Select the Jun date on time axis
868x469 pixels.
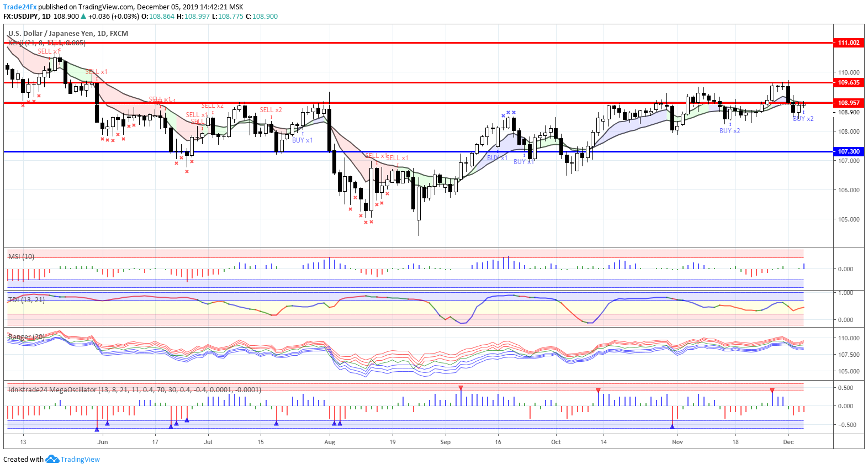coord(102,442)
